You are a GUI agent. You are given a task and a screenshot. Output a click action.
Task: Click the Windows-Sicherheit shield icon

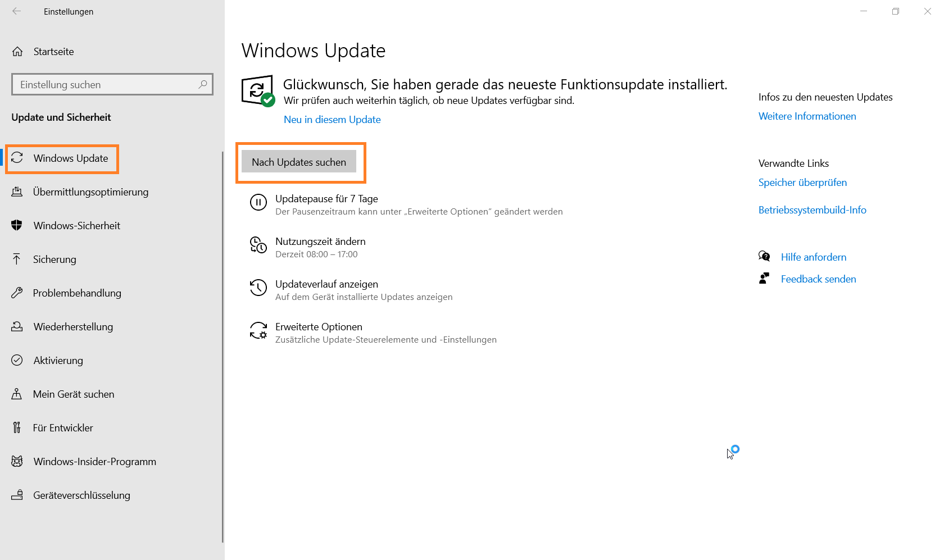click(x=17, y=225)
